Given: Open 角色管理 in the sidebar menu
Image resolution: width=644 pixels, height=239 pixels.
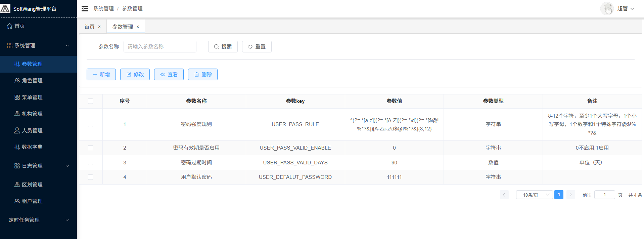Looking at the screenshot, I should coord(32,80).
